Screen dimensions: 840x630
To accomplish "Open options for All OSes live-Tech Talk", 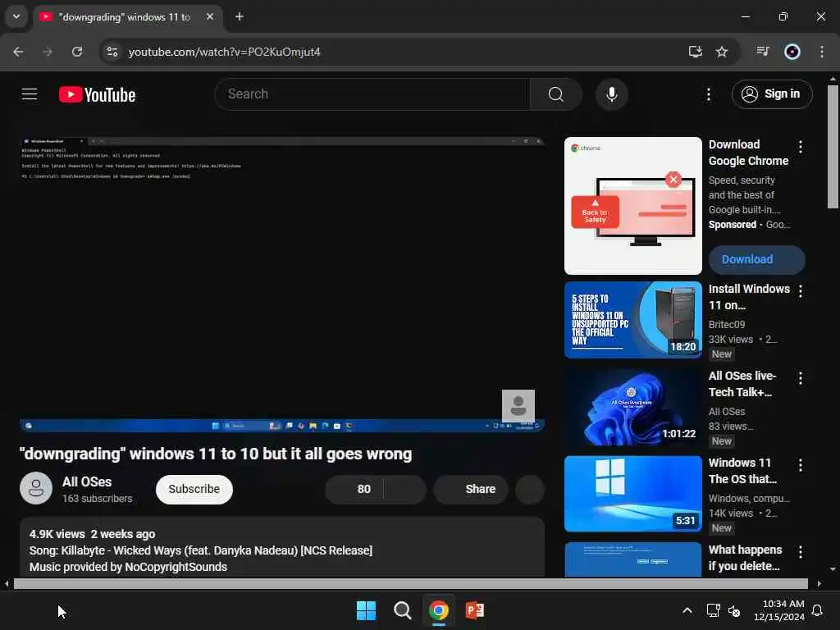I will pyautogui.click(x=801, y=378).
